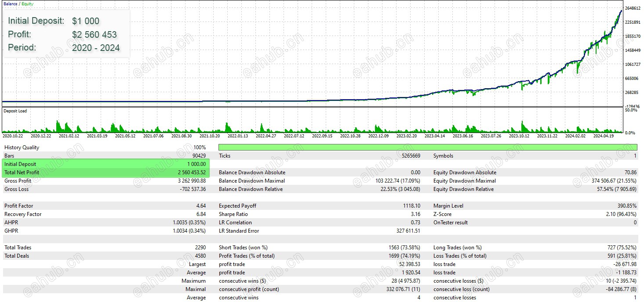Click the History Quality 100% value
644x302 pixels.
click(200, 147)
